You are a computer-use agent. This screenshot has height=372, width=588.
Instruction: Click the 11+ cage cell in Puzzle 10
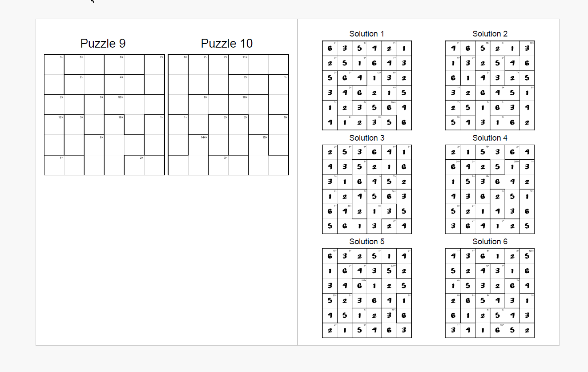tap(238, 65)
